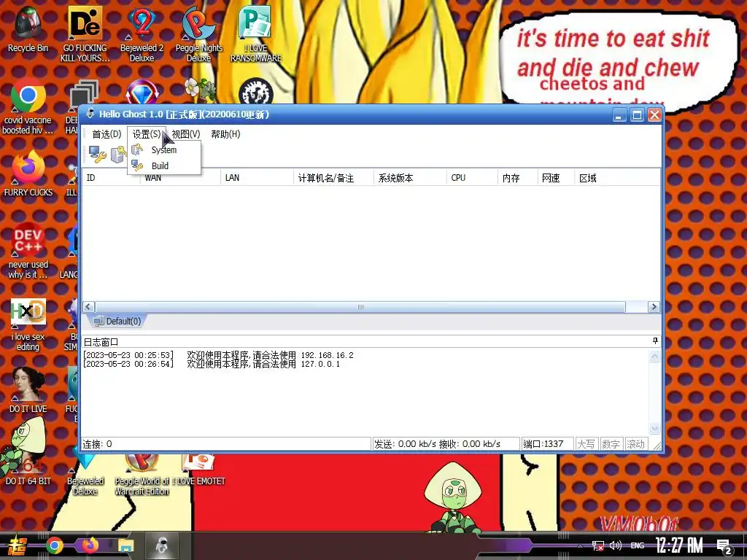Image resolution: width=747 pixels, height=560 pixels.
Task: Open the volume control tray icon
Action: coord(616,545)
